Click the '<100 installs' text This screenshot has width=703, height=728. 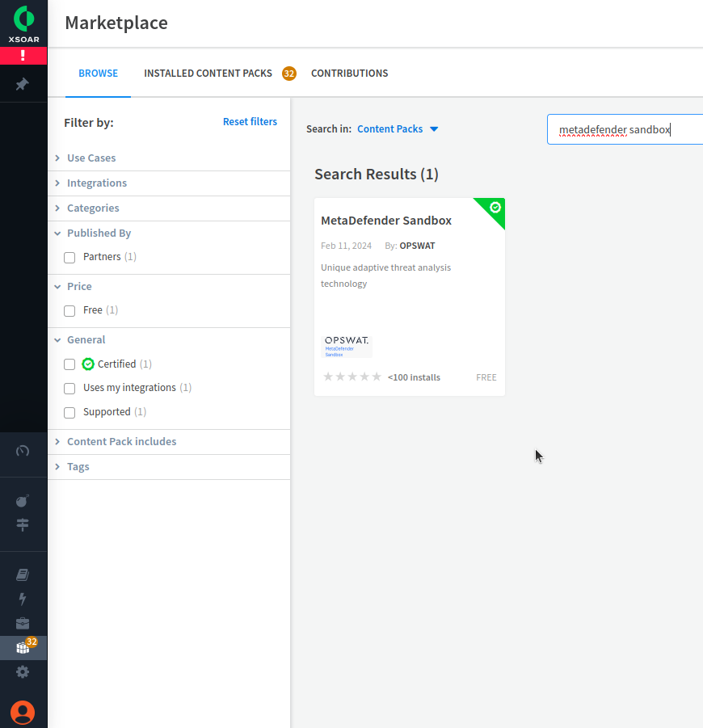(x=415, y=377)
